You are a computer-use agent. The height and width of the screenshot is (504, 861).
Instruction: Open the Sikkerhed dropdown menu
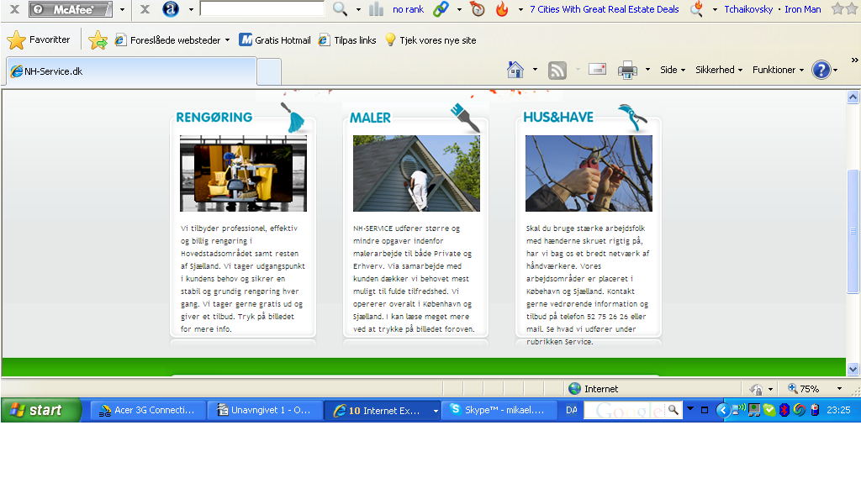[718, 71]
